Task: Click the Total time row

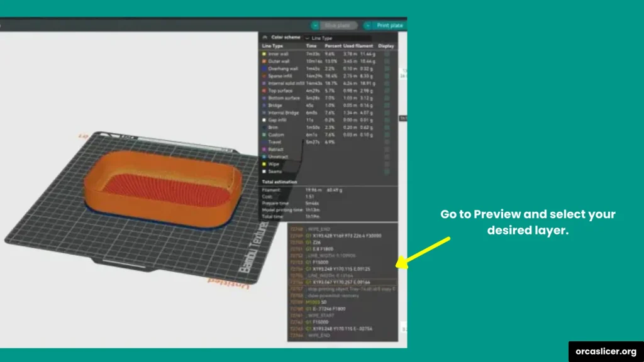Action: coord(291,216)
